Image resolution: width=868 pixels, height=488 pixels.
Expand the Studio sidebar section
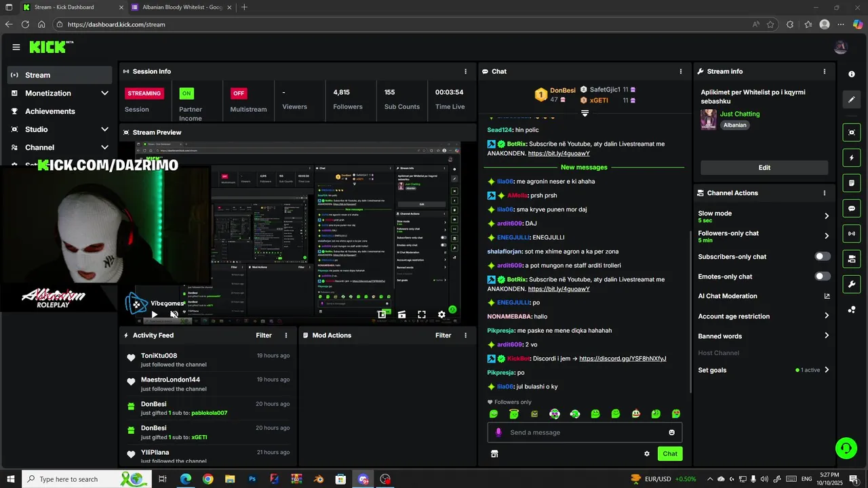click(104, 129)
